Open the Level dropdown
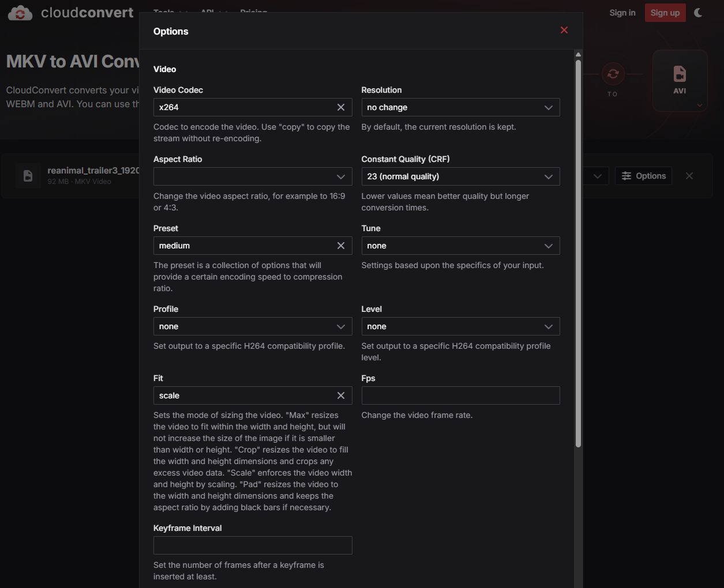 click(460, 326)
